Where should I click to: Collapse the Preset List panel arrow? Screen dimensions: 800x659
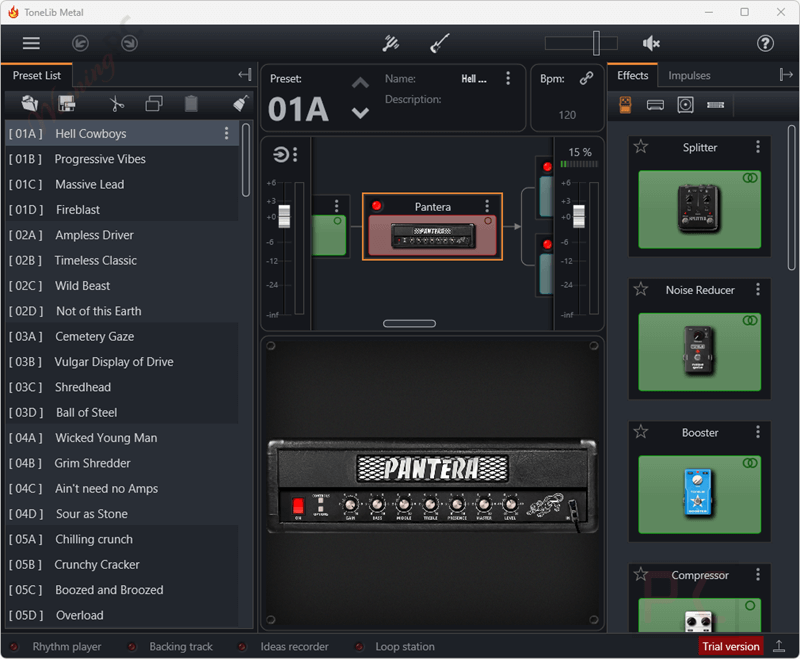tap(245, 75)
